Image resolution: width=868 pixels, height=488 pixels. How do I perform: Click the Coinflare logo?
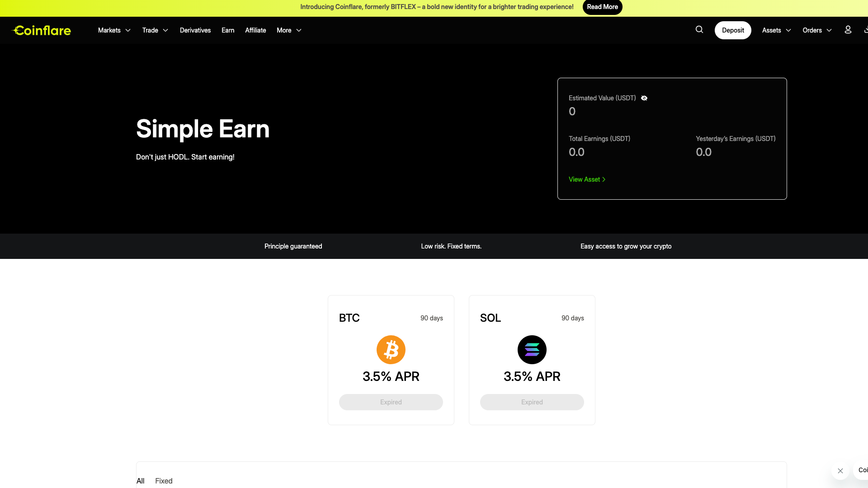pyautogui.click(x=41, y=30)
